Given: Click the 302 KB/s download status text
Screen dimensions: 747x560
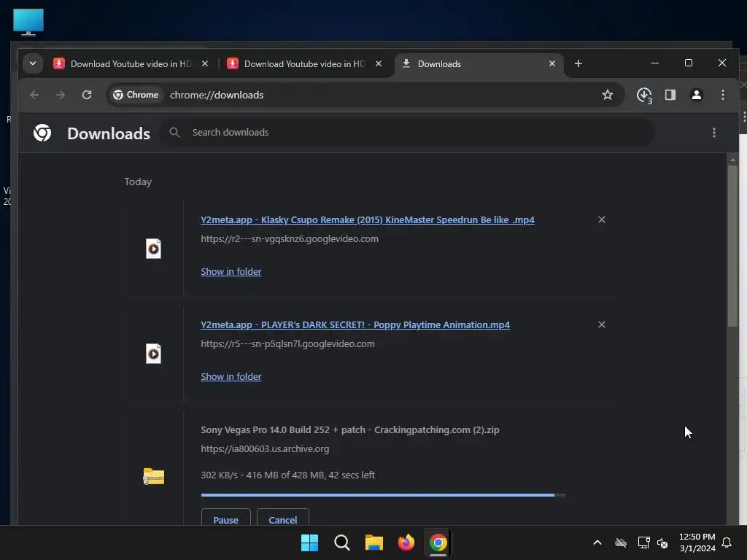Looking at the screenshot, I should point(287,475).
